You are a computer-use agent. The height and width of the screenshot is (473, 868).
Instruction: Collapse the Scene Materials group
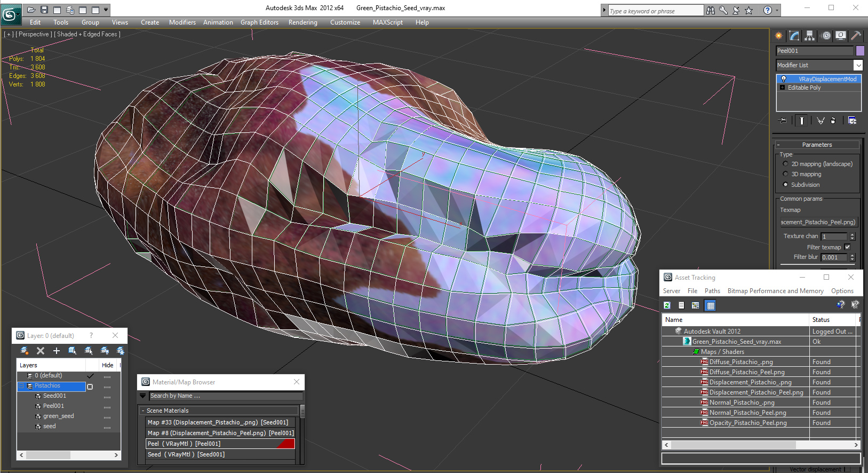[x=143, y=411]
